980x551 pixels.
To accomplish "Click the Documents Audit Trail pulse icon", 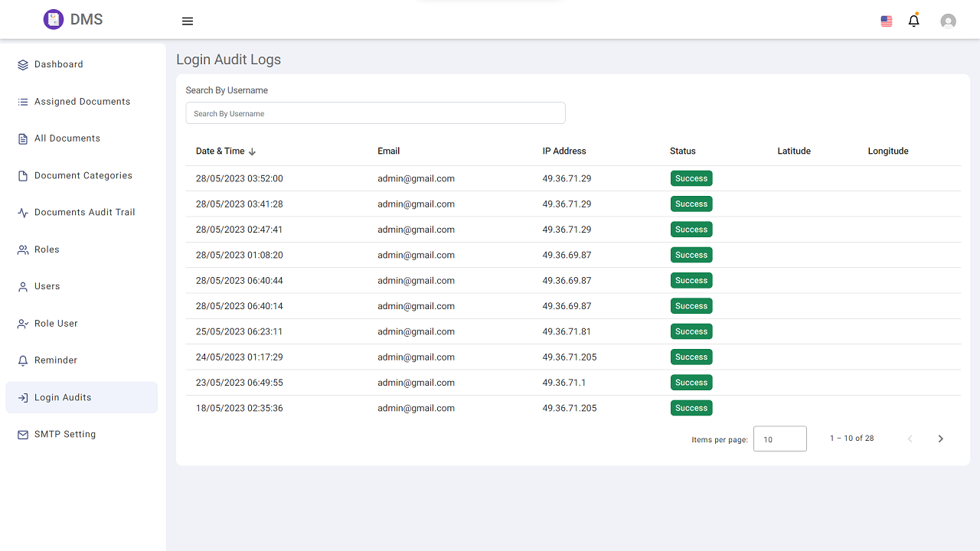I will coord(23,213).
